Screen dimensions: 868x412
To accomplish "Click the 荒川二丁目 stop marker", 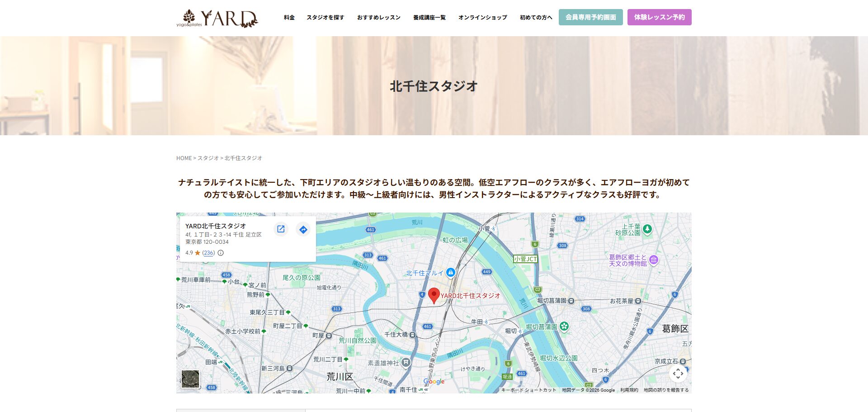I will point(346,360).
